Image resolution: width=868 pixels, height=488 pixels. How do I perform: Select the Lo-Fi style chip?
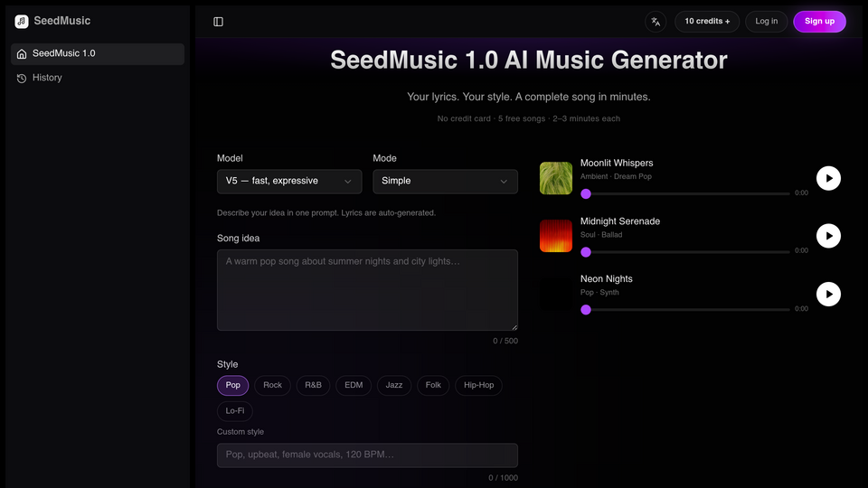235,410
